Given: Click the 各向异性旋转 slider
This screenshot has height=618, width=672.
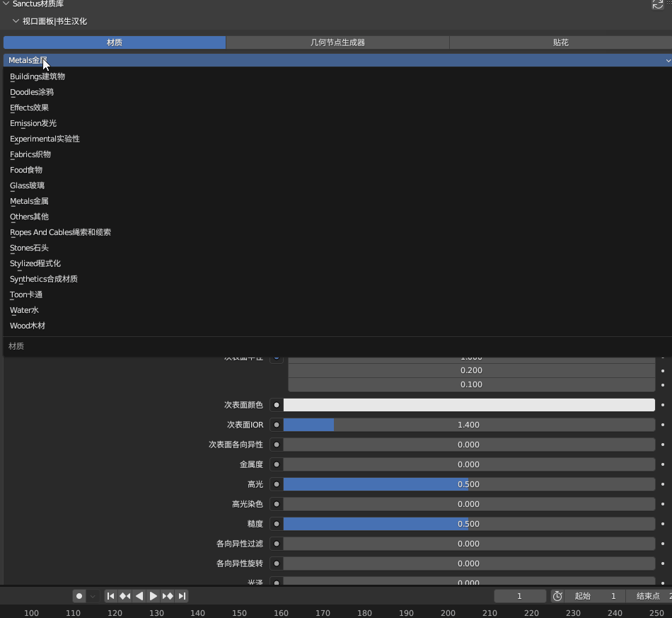Looking at the screenshot, I should coord(469,563).
